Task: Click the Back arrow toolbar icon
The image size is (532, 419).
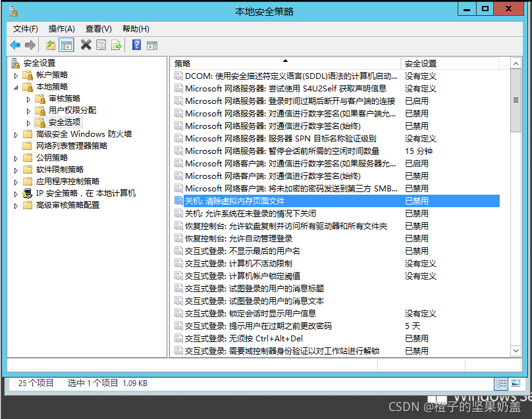Action: [15, 45]
